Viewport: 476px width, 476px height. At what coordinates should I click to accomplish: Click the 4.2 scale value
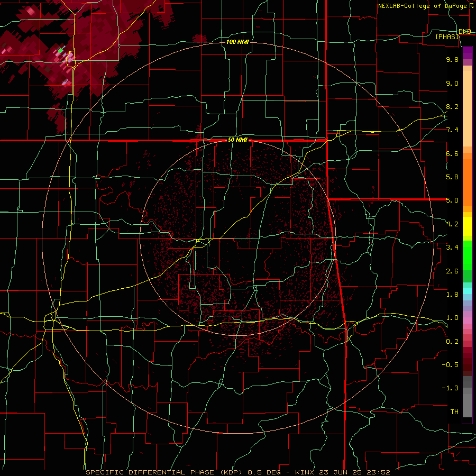(x=452, y=224)
